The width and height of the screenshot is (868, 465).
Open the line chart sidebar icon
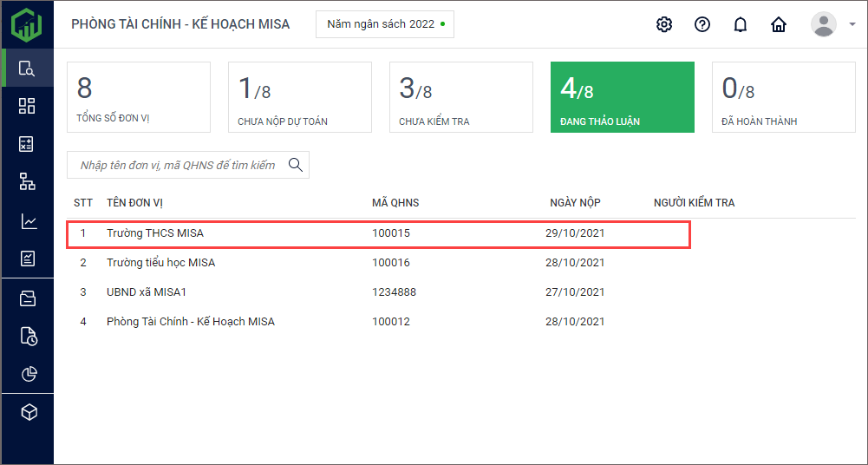pyautogui.click(x=27, y=221)
